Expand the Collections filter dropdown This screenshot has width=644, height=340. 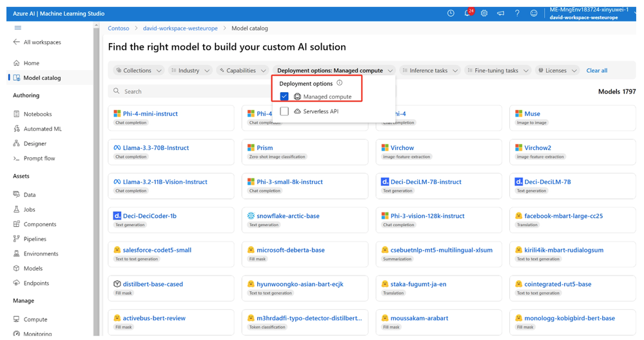click(x=139, y=71)
